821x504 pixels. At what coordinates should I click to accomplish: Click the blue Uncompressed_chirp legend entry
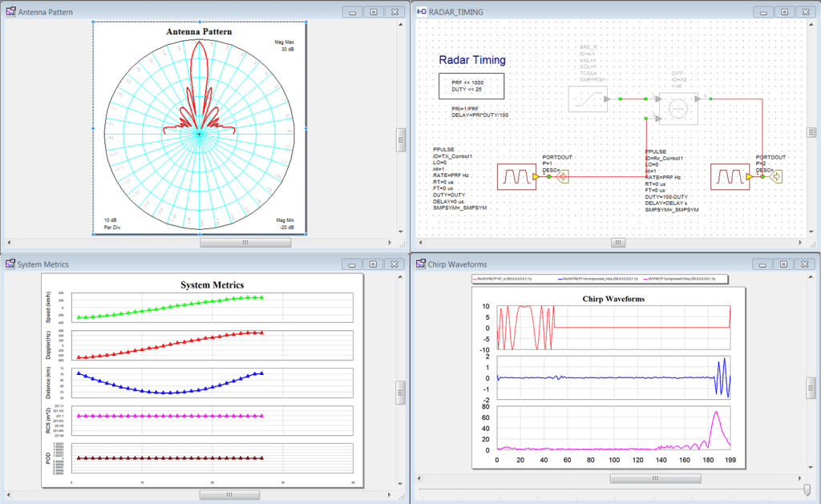(598, 279)
